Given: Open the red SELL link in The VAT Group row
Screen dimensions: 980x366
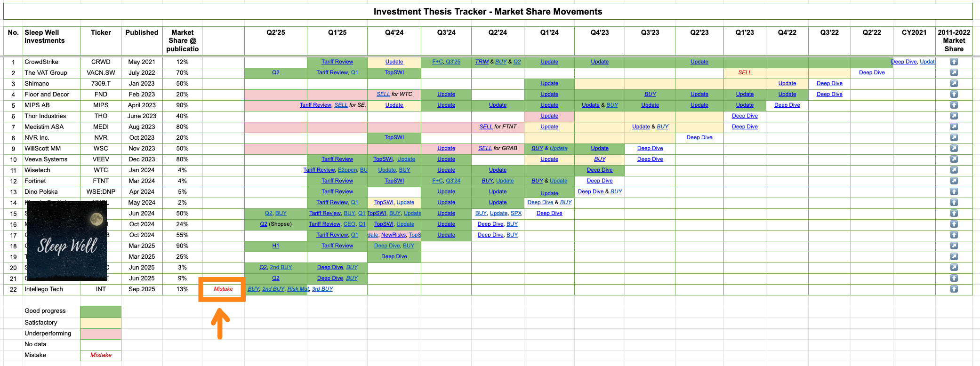Looking at the screenshot, I should pyautogui.click(x=745, y=72).
